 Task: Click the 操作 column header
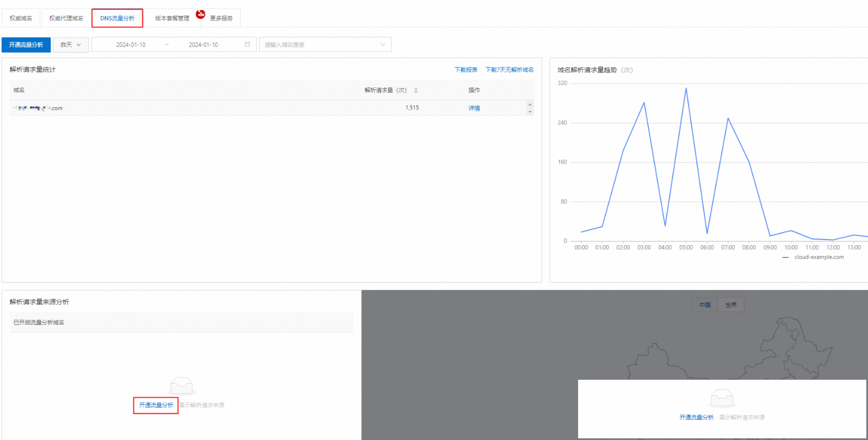[474, 90]
